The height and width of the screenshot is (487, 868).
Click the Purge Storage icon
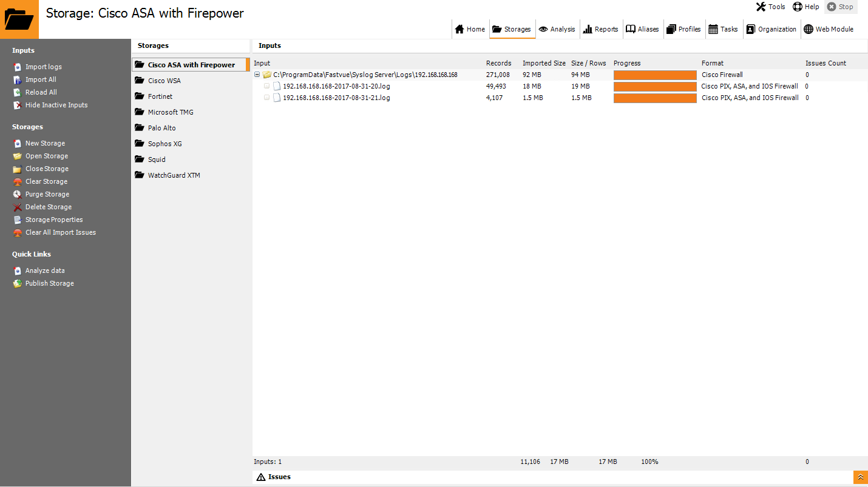pos(18,194)
